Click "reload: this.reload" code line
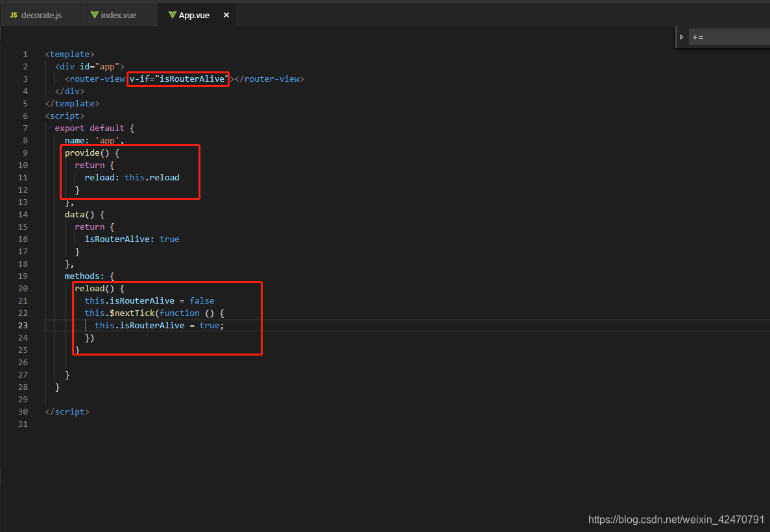This screenshot has width=770, height=532. [132, 177]
